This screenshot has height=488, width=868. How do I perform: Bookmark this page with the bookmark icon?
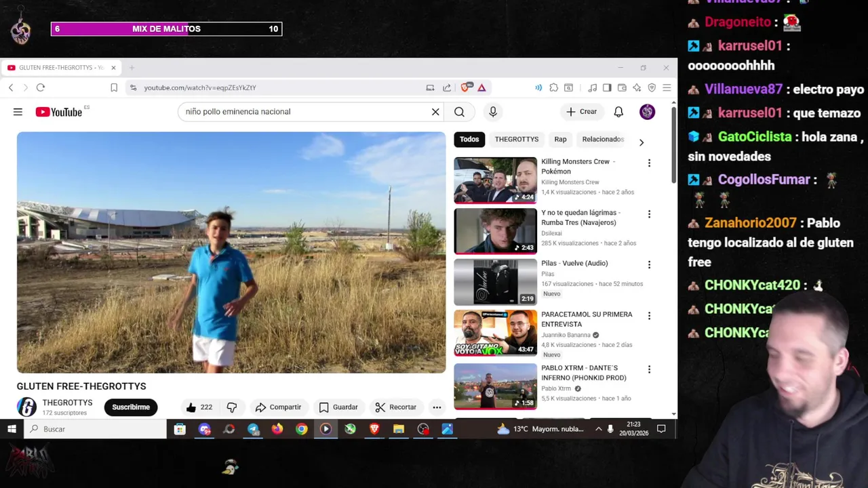pyautogui.click(x=114, y=87)
